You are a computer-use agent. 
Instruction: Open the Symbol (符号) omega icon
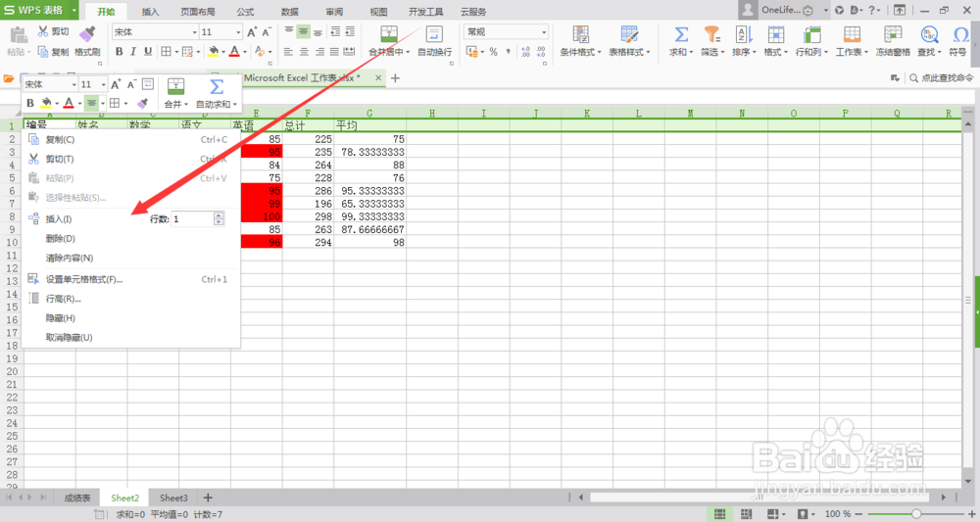coord(960,35)
